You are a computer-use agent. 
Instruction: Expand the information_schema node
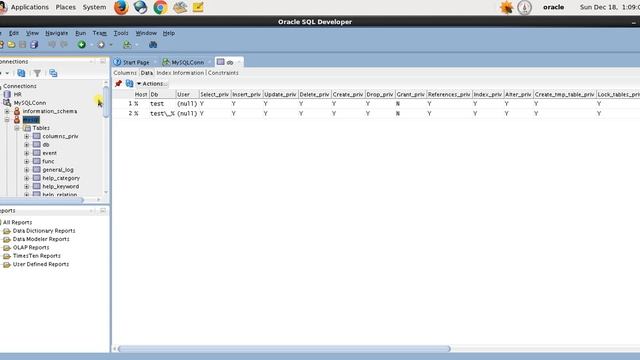pos(7,111)
